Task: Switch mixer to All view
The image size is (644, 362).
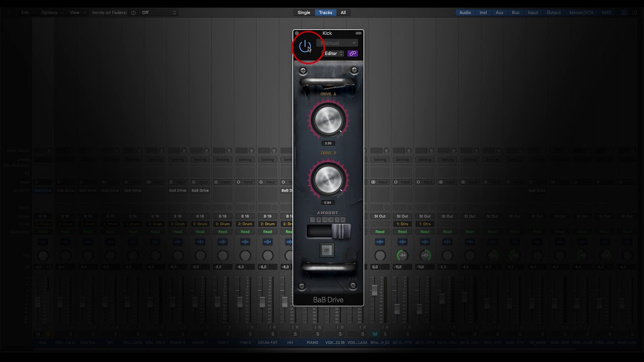Action: (343, 13)
